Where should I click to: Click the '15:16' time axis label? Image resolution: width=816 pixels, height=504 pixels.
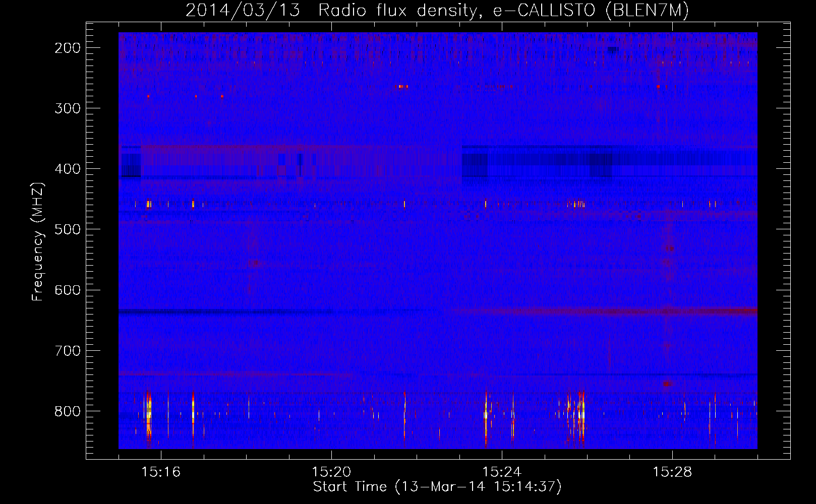[x=161, y=472]
